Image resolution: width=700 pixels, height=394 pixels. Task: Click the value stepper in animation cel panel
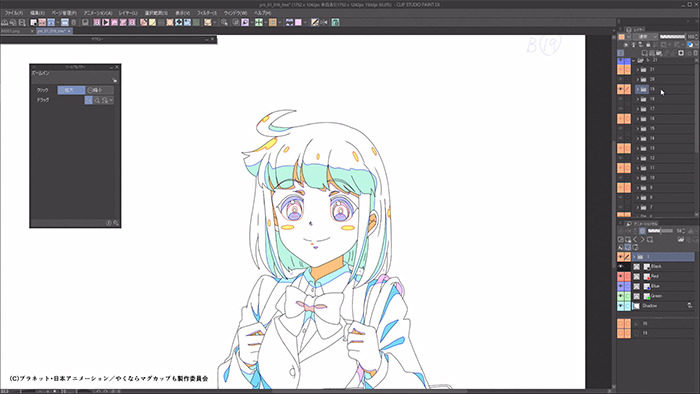(x=683, y=231)
